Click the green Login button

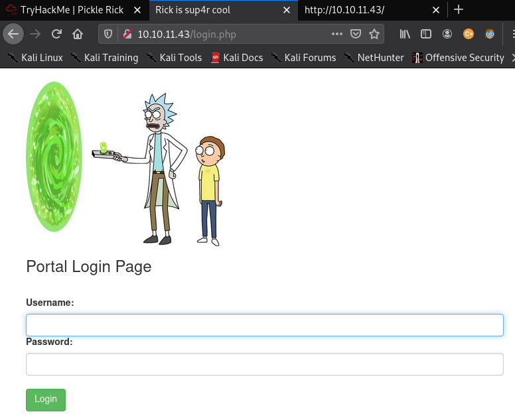click(46, 399)
